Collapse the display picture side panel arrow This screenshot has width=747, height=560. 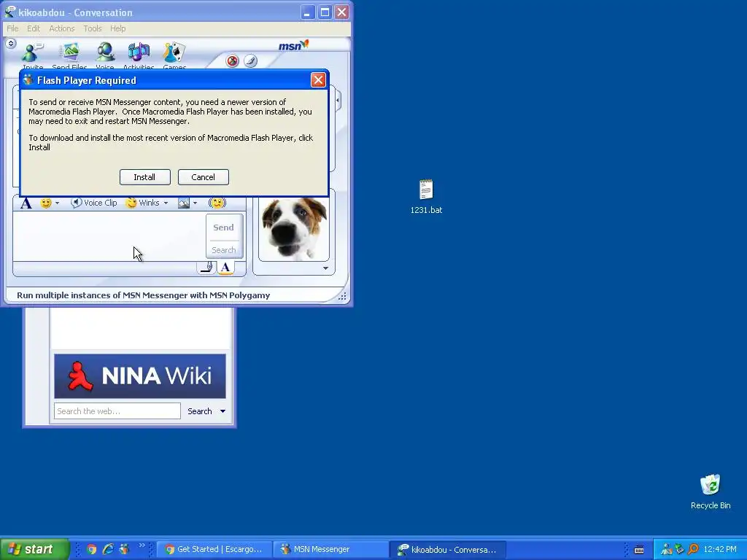(338, 101)
